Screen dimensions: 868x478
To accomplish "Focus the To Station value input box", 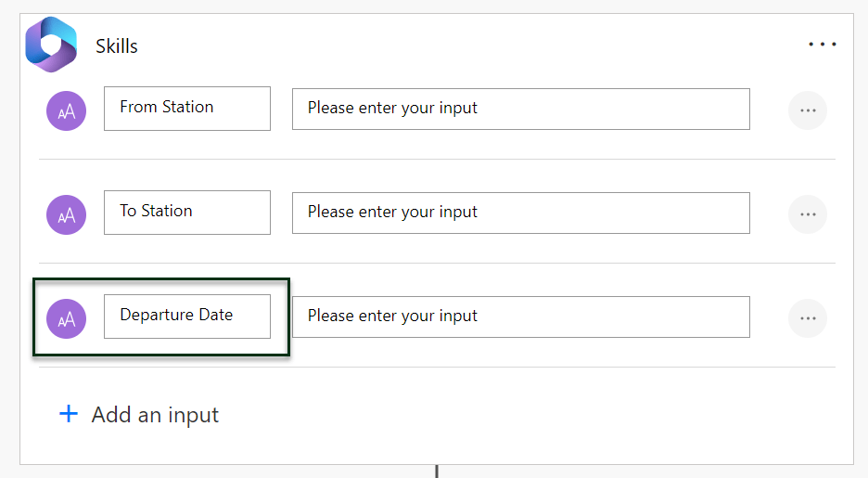I will [520, 213].
